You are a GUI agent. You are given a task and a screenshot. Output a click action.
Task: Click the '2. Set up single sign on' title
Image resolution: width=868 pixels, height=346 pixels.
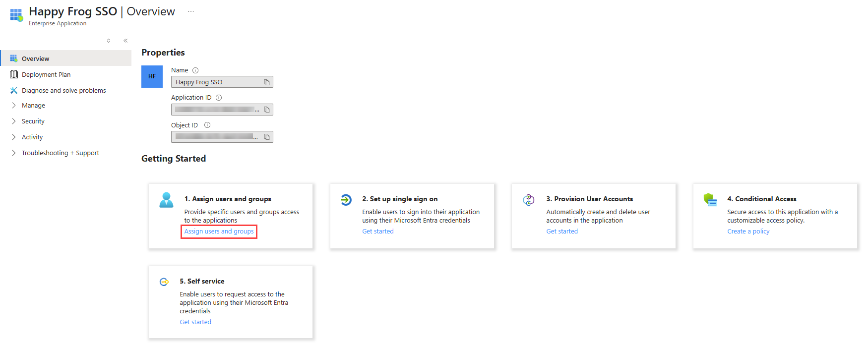tap(400, 199)
